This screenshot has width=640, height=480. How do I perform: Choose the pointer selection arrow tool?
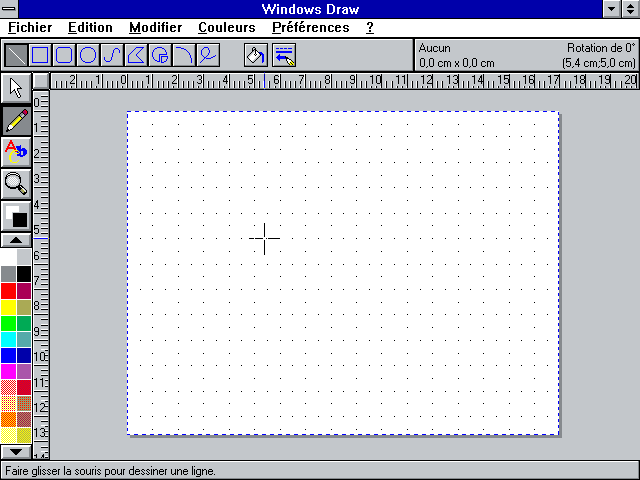[x=16, y=88]
